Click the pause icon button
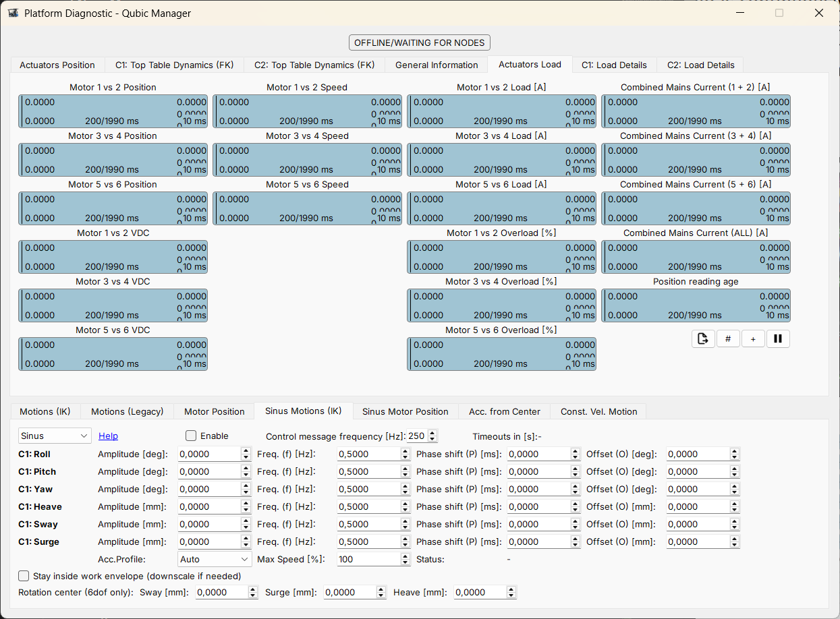840x619 pixels. pyautogui.click(x=778, y=338)
